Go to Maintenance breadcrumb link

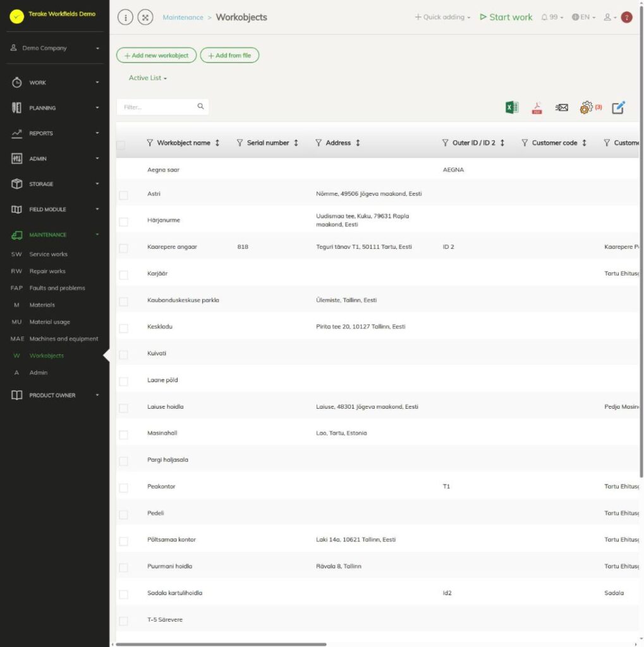click(x=183, y=17)
